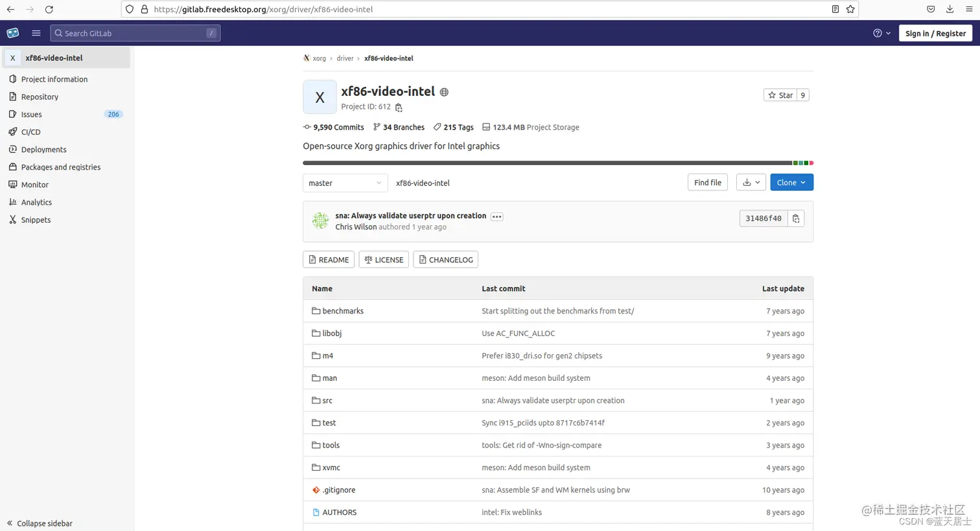Click site security lock icon

(145, 9)
